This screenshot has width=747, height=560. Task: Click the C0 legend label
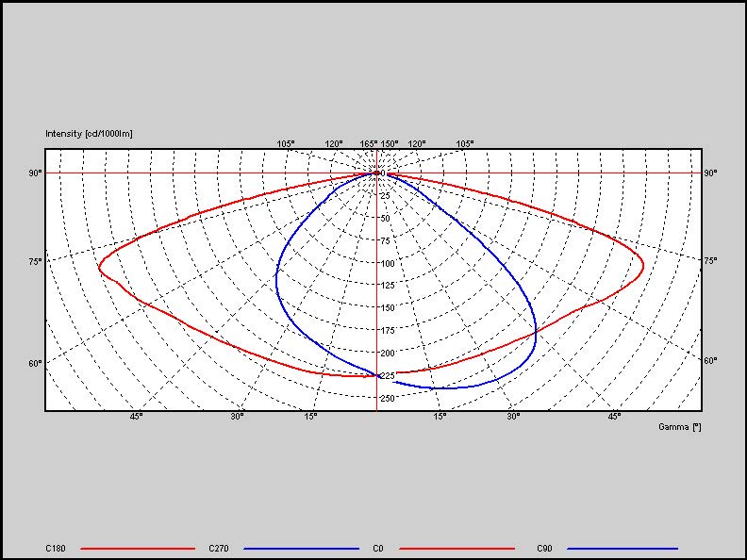coord(378,549)
